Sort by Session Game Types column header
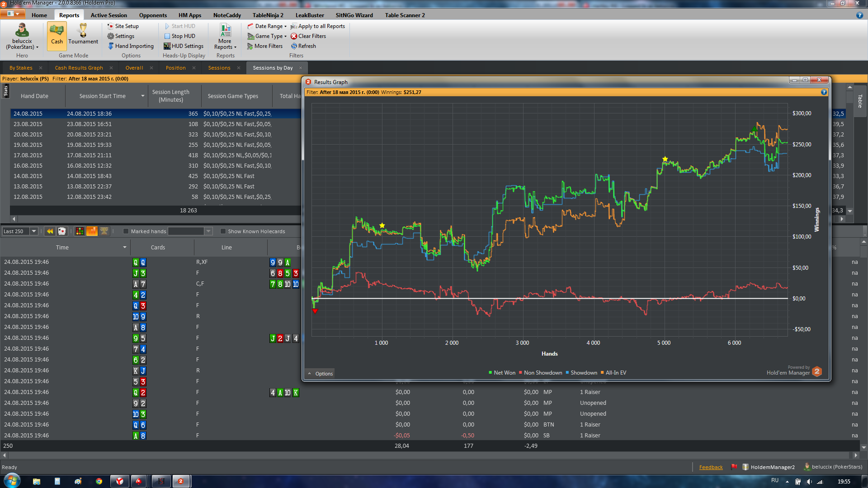 coord(233,96)
